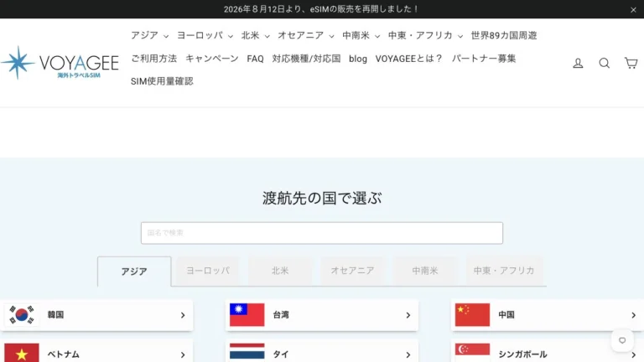644x362 pixels.
Task: Open the chat bubble widget
Action: [622, 340]
